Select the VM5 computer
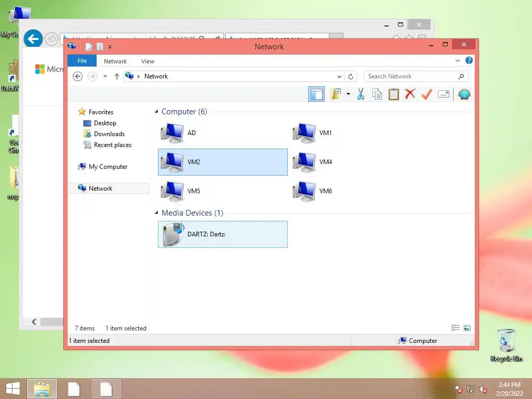The width and height of the screenshot is (532, 399). click(222, 191)
